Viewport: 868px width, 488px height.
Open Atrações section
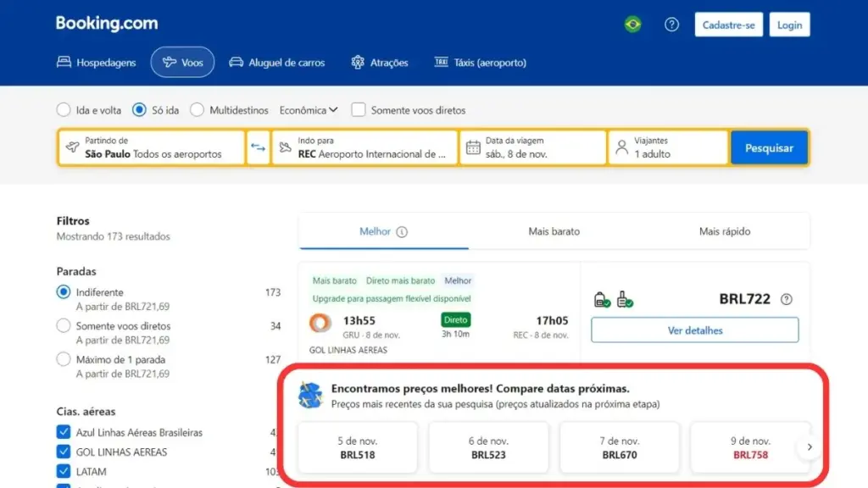pyautogui.click(x=380, y=63)
